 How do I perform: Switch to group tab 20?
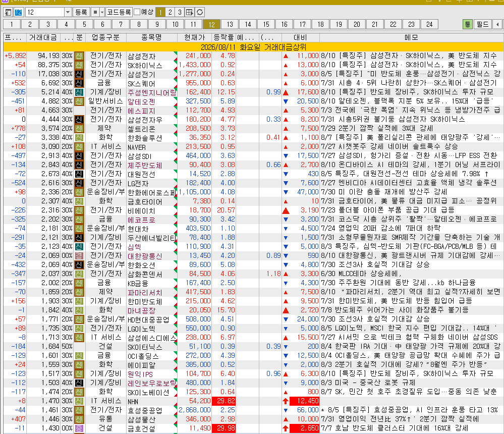[357, 24]
